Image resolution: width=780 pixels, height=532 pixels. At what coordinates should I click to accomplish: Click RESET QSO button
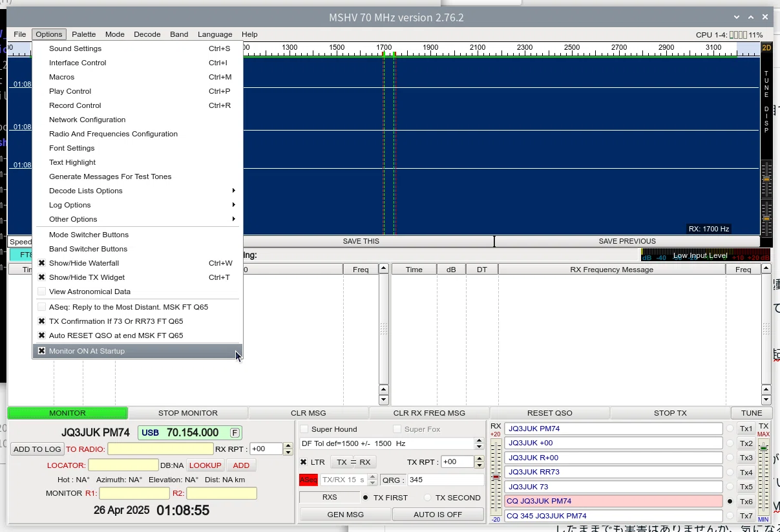click(550, 413)
